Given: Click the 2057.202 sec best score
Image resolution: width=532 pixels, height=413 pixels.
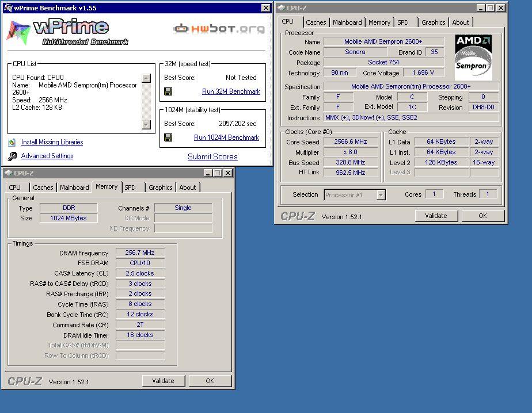Looking at the screenshot, I should pos(237,124).
